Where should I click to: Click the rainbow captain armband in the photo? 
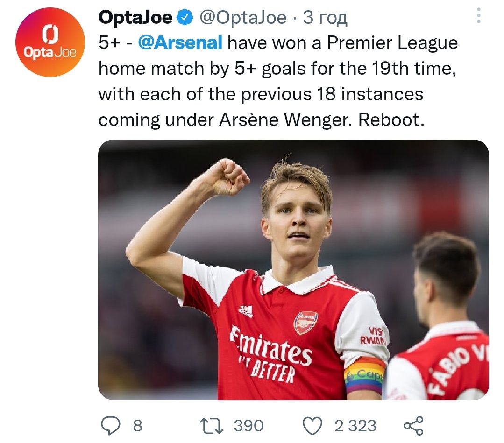click(365, 376)
